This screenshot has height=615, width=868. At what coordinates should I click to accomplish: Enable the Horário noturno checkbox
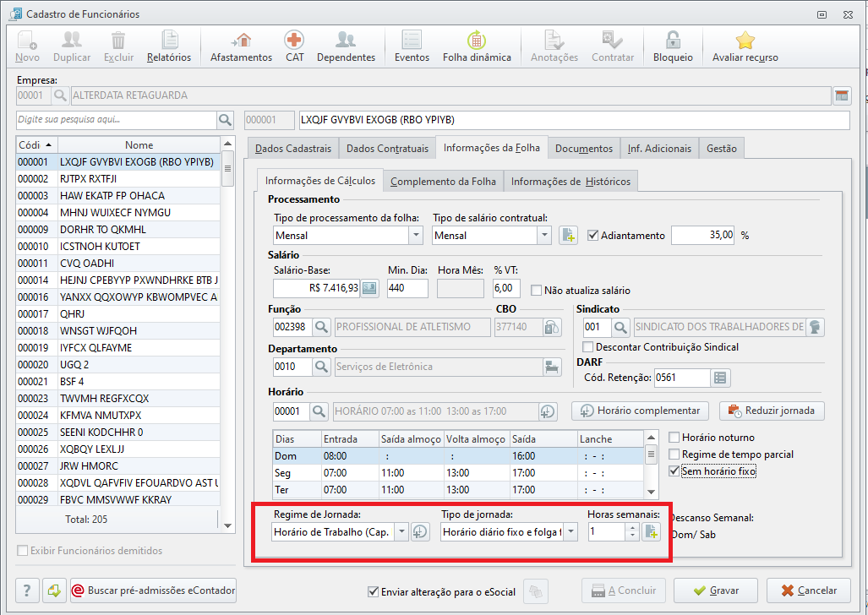click(x=674, y=438)
